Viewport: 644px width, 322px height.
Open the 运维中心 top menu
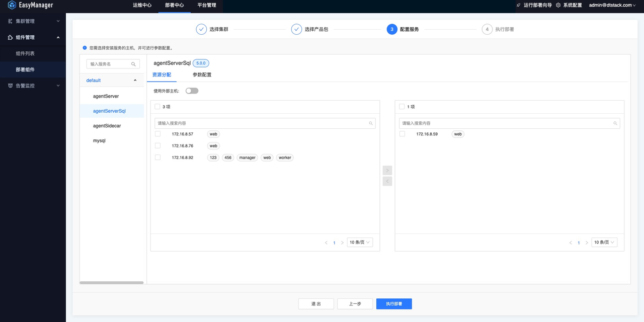point(142,5)
